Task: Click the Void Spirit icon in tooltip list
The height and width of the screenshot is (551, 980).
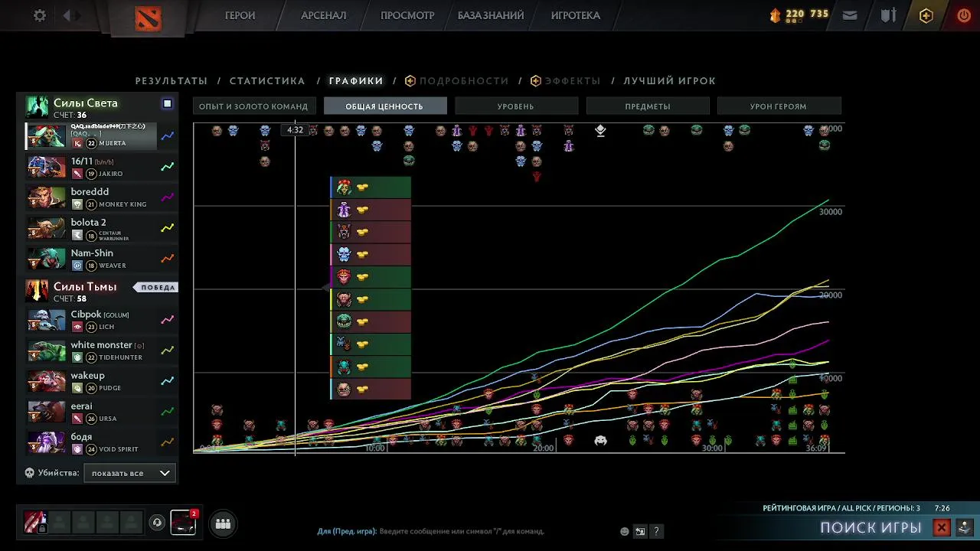Action: 344,209
